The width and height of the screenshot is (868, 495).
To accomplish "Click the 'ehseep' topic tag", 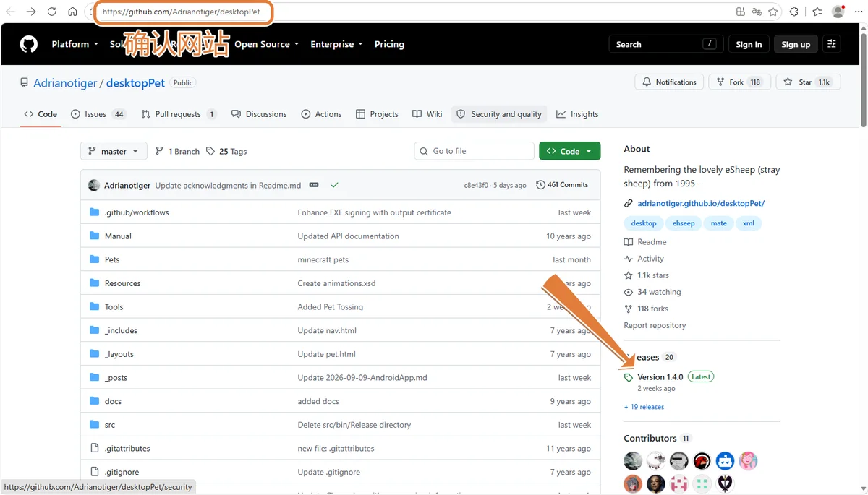I will click(684, 223).
